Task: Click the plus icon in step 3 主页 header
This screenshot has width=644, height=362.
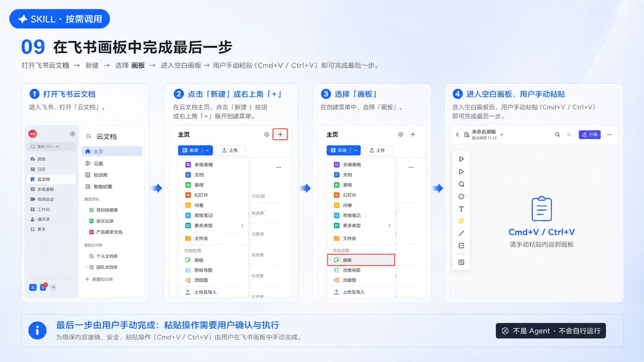Action: [x=413, y=134]
